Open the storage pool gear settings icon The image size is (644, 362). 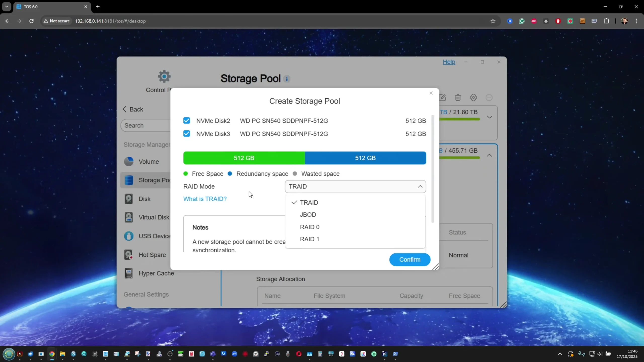pyautogui.click(x=473, y=98)
